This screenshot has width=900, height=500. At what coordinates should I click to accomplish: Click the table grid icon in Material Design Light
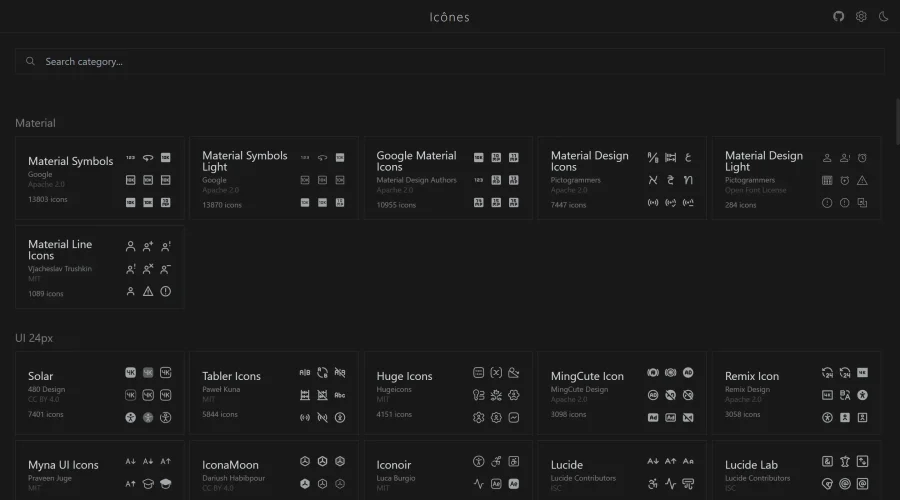pos(827,180)
